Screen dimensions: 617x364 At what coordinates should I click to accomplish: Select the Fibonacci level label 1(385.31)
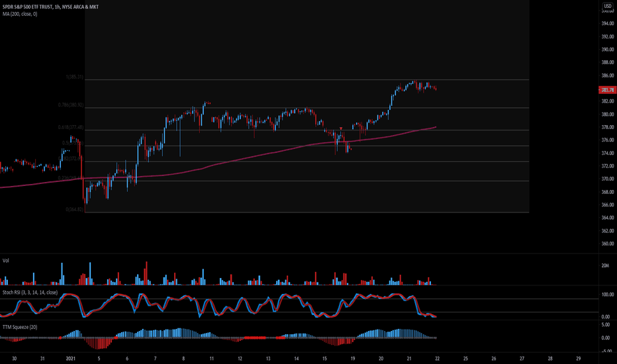(74, 77)
